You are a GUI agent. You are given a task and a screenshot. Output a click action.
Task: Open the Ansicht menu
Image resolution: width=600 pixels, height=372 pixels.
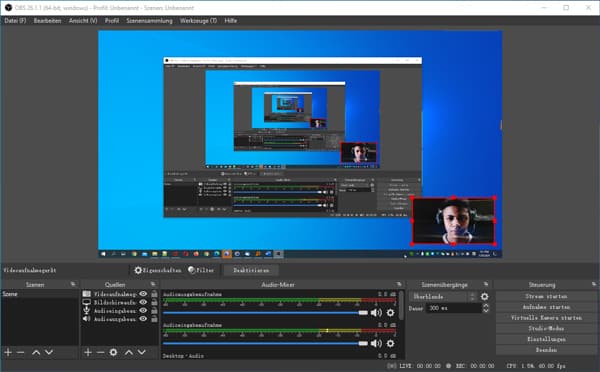click(83, 21)
